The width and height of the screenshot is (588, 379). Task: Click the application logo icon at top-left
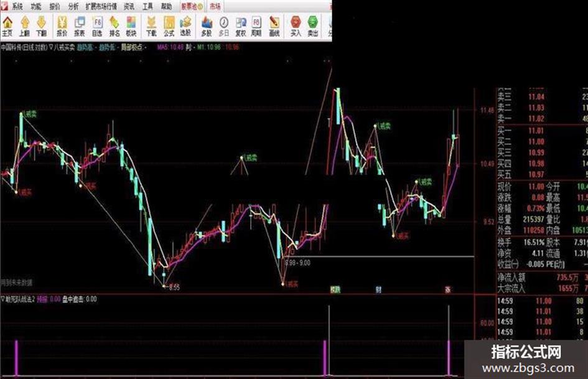[4, 6]
